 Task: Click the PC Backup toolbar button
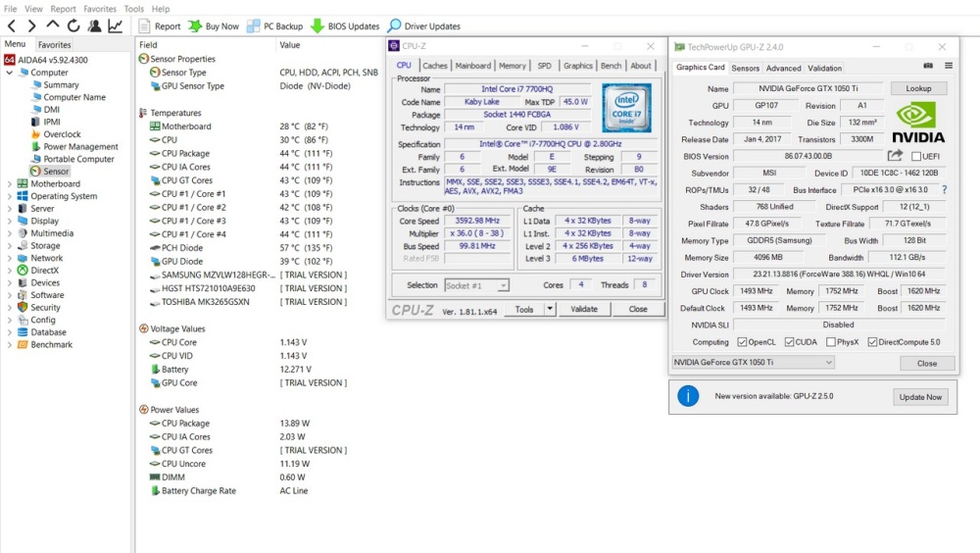[275, 26]
